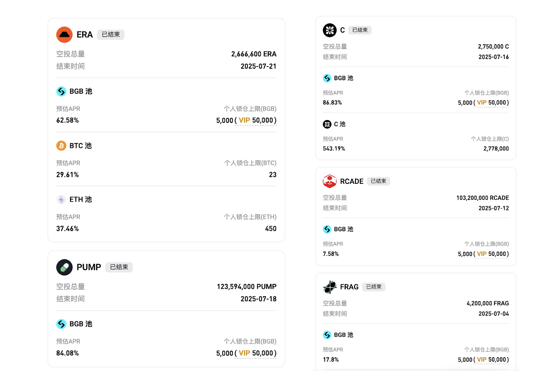
Task: Select the 已结束 tag on PUMP card
Action: tap(119, 267)
